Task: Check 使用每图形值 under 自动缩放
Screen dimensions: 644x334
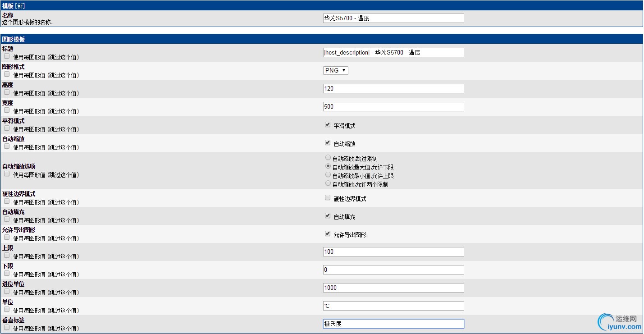Action: pos(7,146)
